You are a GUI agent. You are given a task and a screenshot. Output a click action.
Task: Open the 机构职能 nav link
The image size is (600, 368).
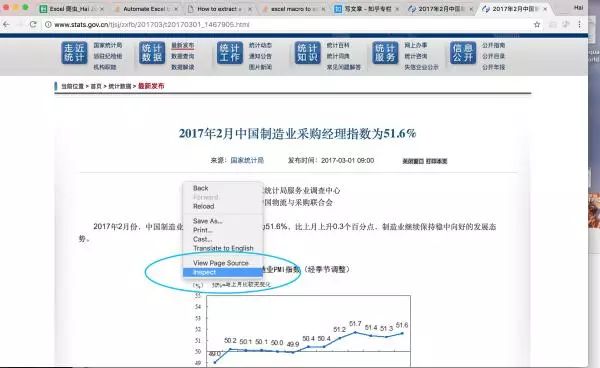[x=105, y=67]
